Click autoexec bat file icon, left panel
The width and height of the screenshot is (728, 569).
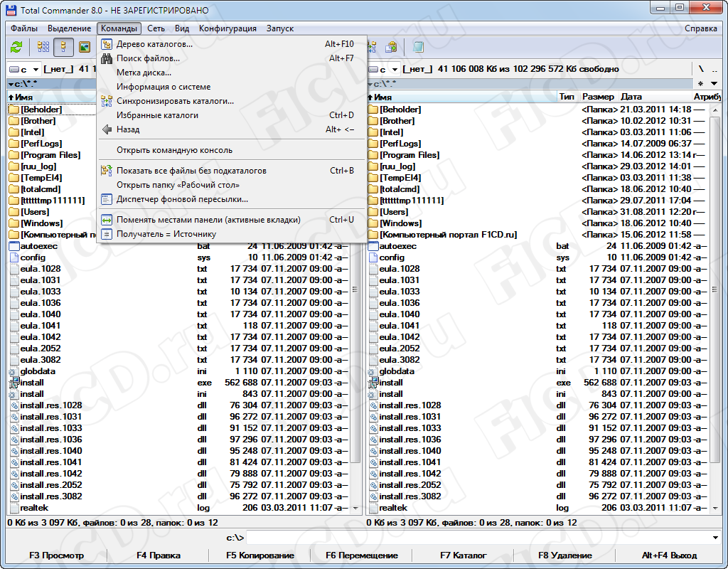click(14, 246)
